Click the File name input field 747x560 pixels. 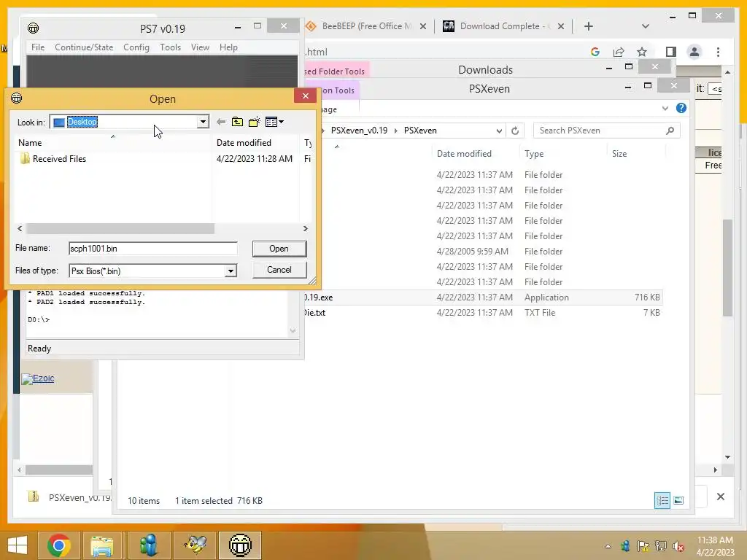[x=153, y=249]
